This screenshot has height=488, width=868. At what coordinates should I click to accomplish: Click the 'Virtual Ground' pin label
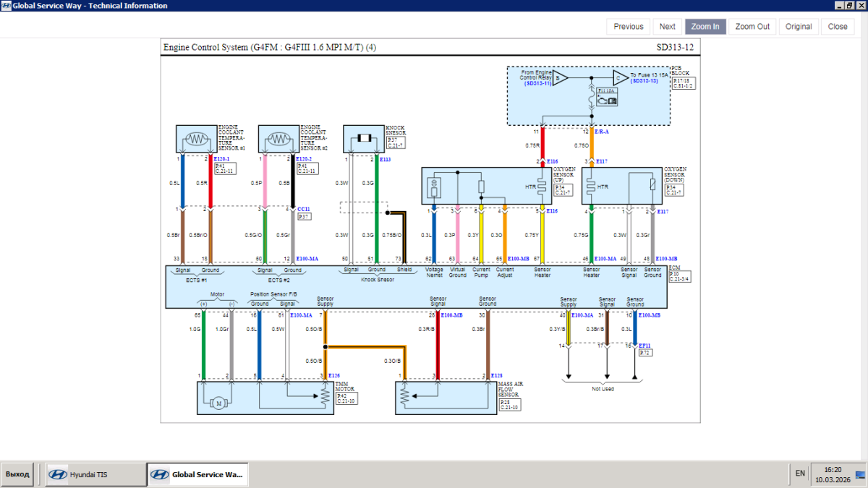tap(458, 273)
